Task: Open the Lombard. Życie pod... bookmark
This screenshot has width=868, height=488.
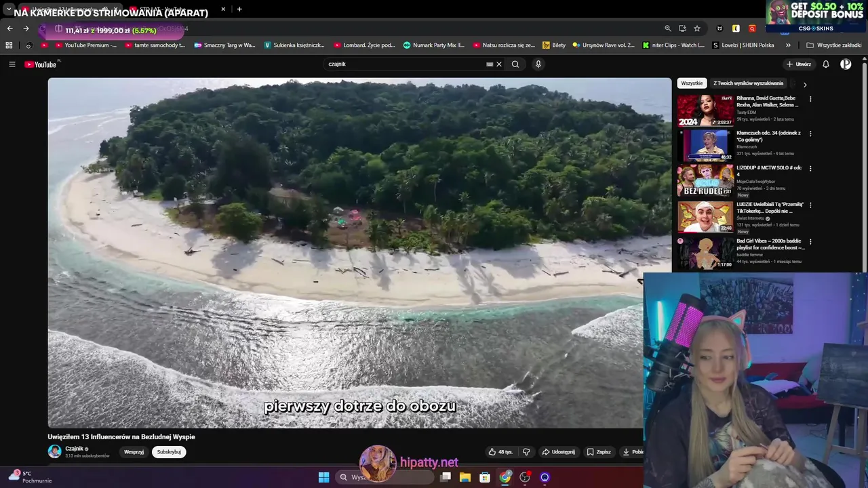Action: (364, 45)
